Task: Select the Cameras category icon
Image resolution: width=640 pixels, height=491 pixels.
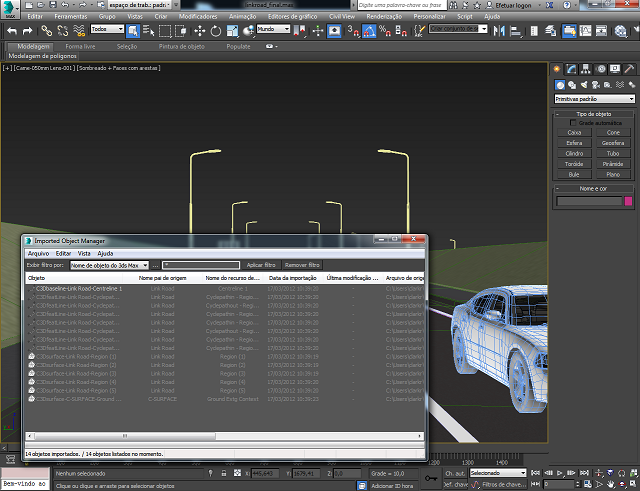Action: click(x=596, y=85)
